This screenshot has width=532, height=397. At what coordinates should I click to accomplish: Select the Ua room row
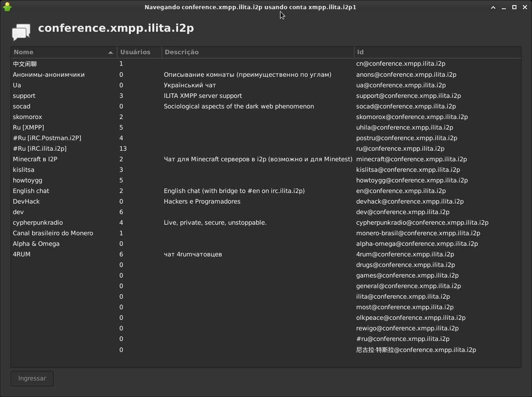coord(266,85)
